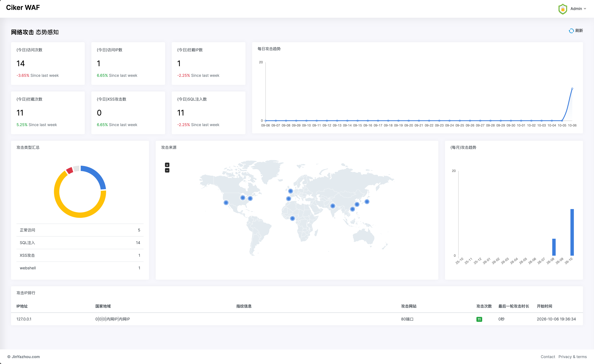The width and height of the screenshot is (594, 364).
Task: Click the -3.65% Since last week text
Action: 38,75
